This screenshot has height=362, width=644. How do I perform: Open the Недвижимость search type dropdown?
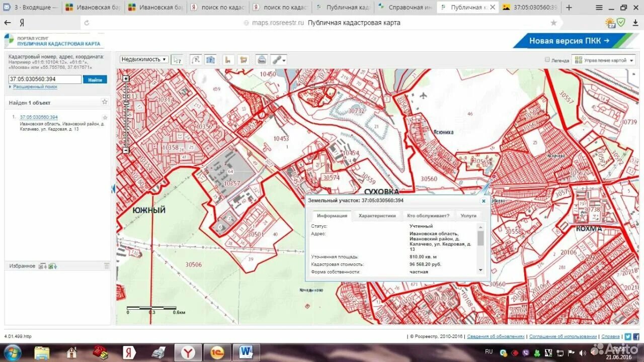[x=144, y=59]
